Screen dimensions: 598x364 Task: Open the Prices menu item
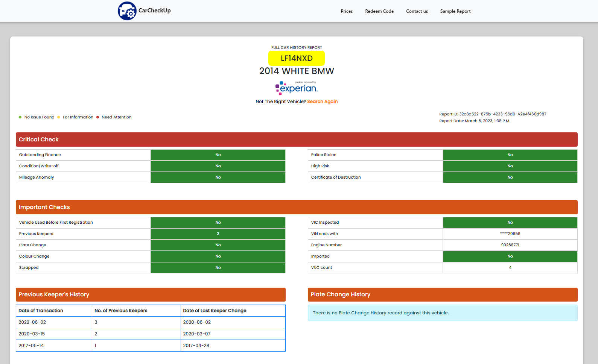coord(347,11)
